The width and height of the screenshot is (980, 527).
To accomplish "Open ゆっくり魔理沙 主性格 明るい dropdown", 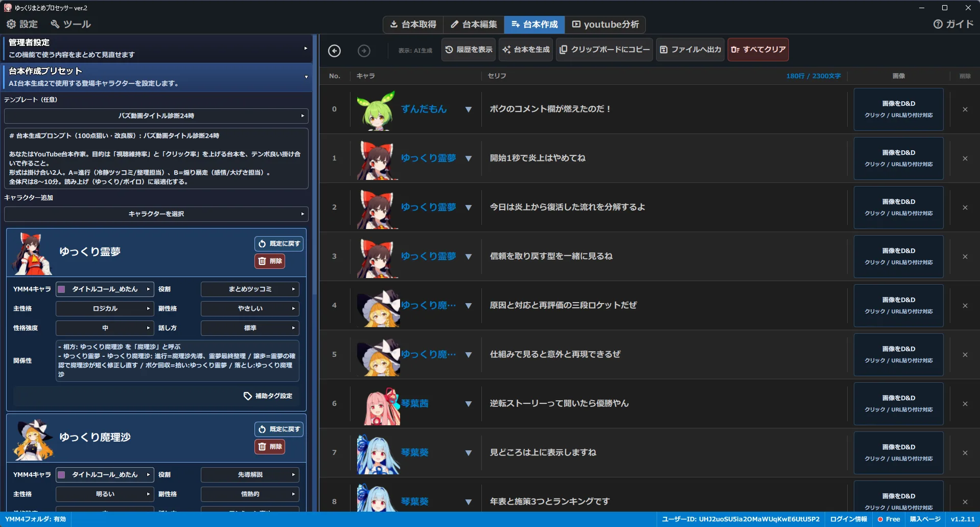I will pyautogui.click(x=105, y=494).
